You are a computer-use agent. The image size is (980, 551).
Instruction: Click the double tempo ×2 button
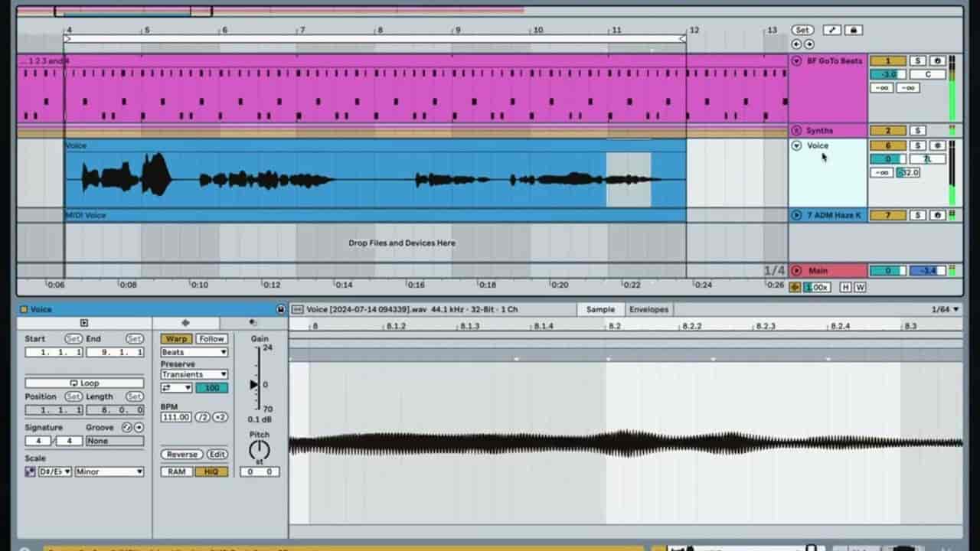click(x=220, y=417)
